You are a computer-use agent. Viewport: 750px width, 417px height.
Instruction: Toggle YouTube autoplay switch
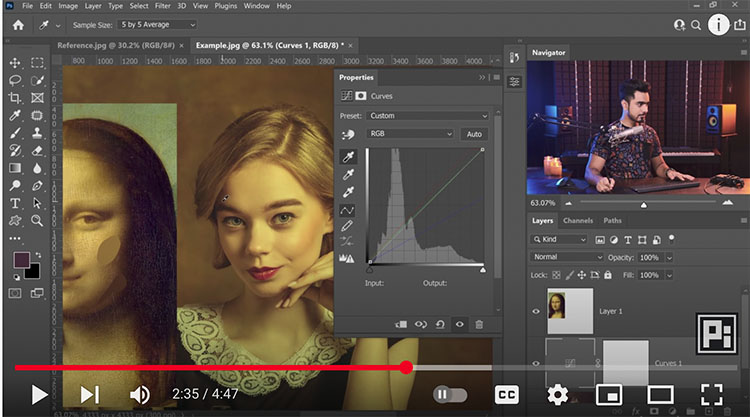(x=448, y=394)
